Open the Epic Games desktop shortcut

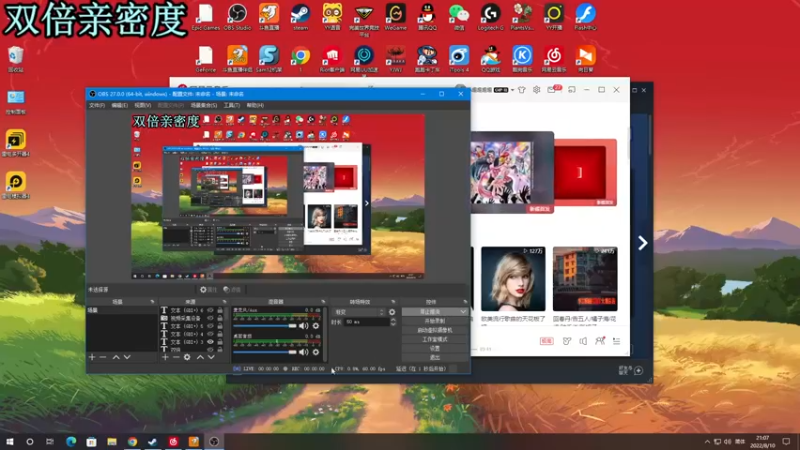(206, 17)
